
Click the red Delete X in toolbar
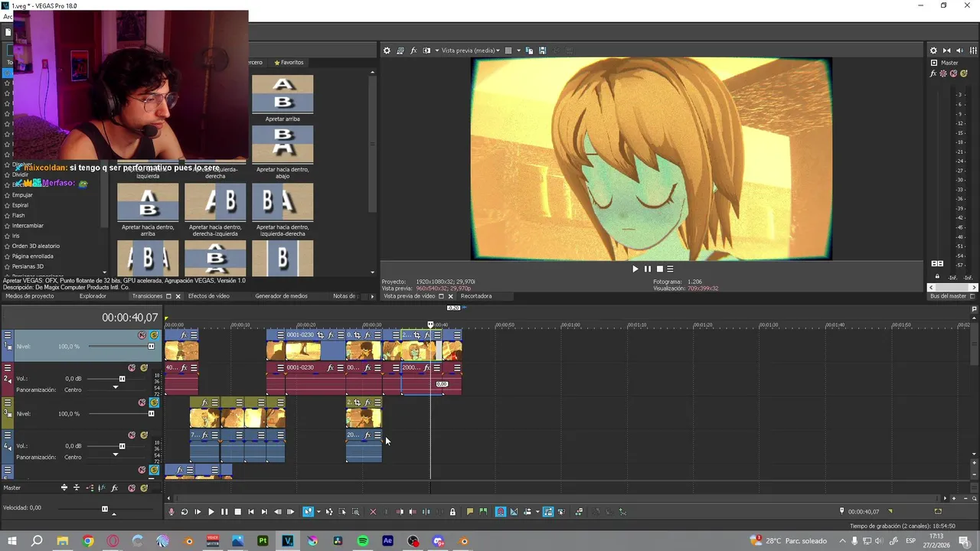coord(373,512)
